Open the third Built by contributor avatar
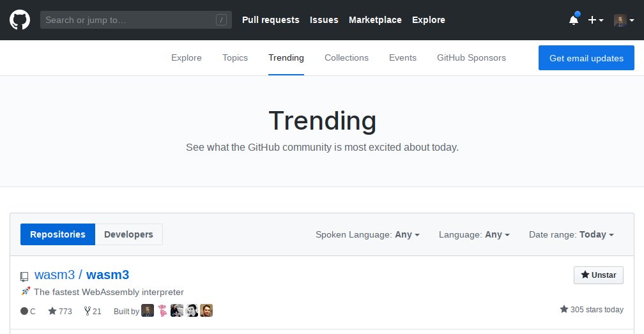This screenshot has height=334, width=644. tap(177, 310)
